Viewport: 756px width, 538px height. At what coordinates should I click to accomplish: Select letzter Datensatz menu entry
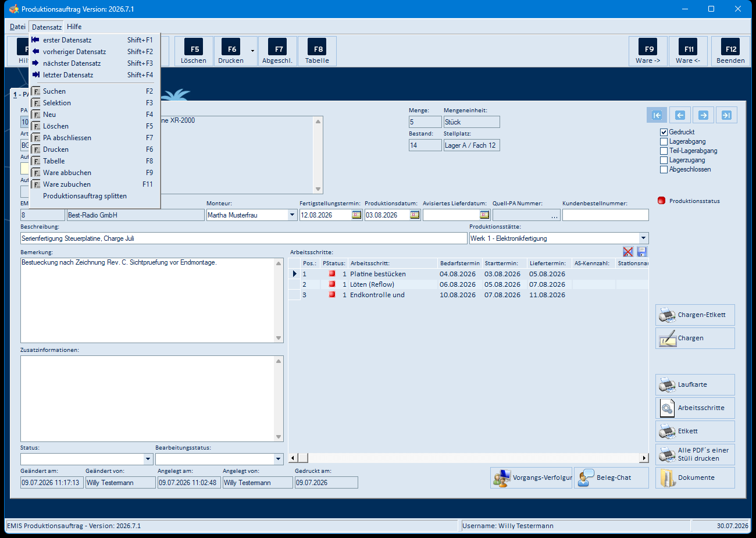tap(95, 75)
